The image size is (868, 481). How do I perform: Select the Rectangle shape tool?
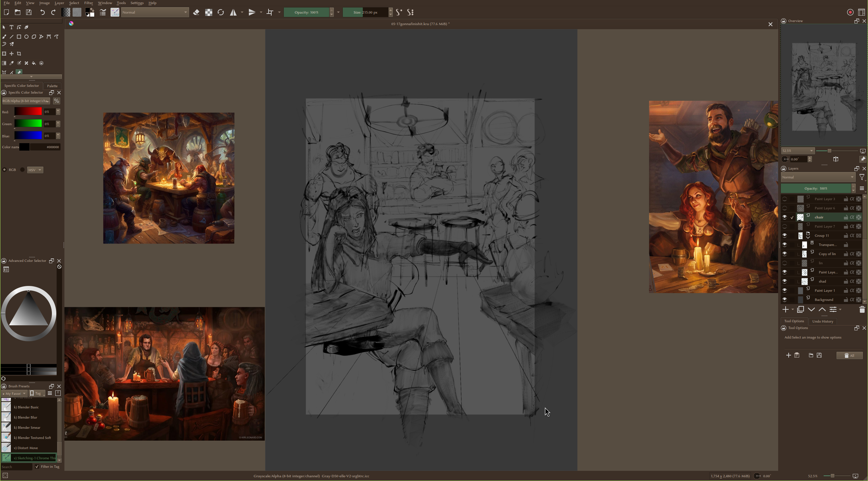[19, 37]
